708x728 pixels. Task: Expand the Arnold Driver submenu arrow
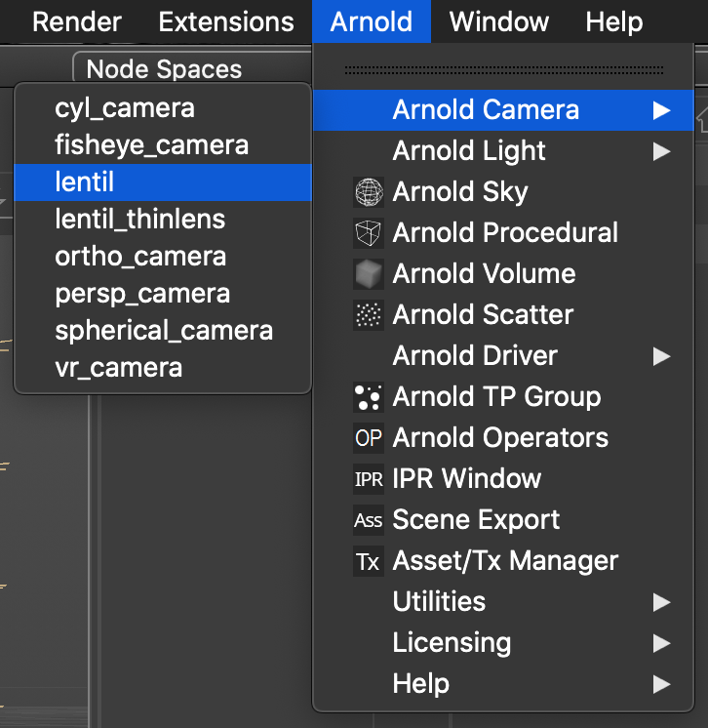click(x=661, y=356)
